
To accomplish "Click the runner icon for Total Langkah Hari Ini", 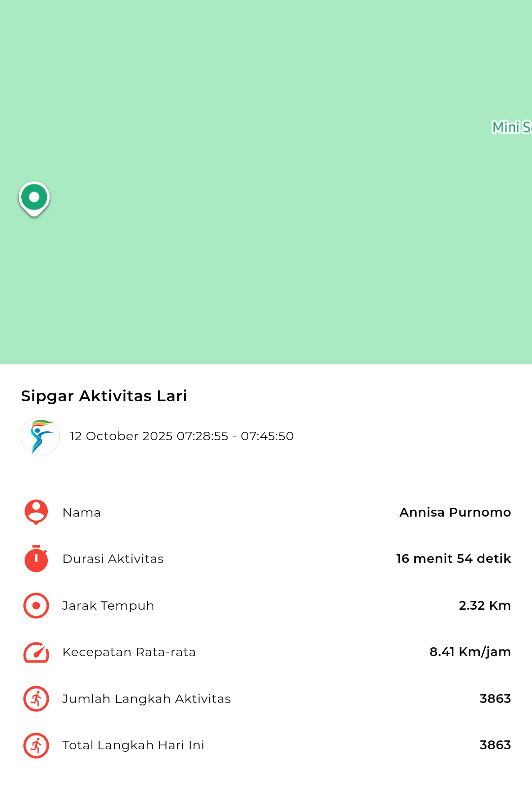I will pos(36,745).
